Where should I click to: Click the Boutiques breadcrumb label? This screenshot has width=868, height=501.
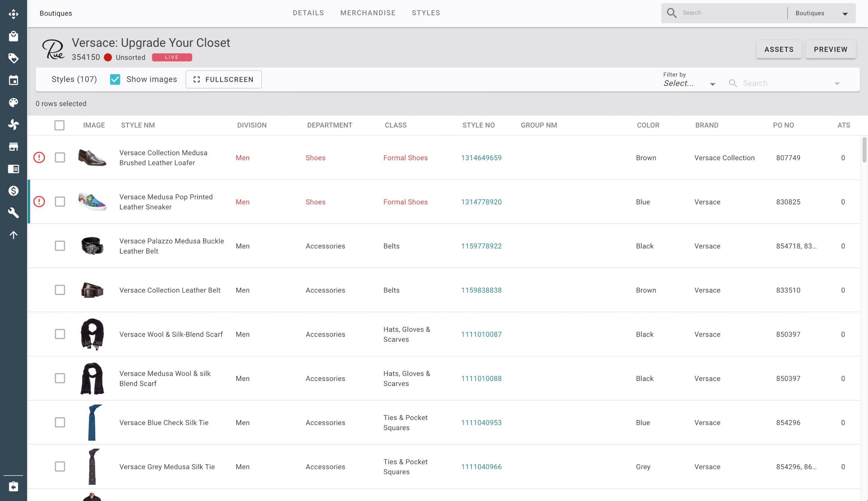56,14
